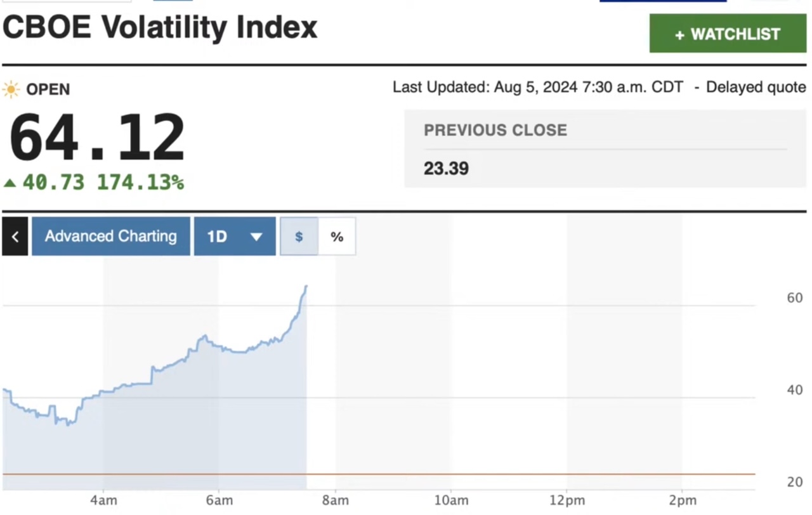Image resolution: width=812 pixels, height=515 pixels.
Task: Open Advanced Charting
Action: point(110,237)
